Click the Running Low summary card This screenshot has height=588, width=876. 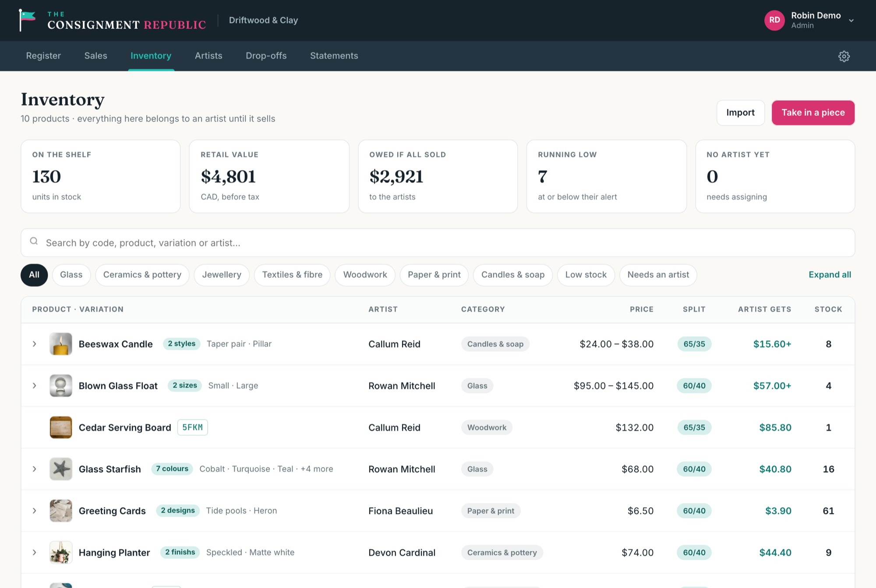click(x=606, y=176)
